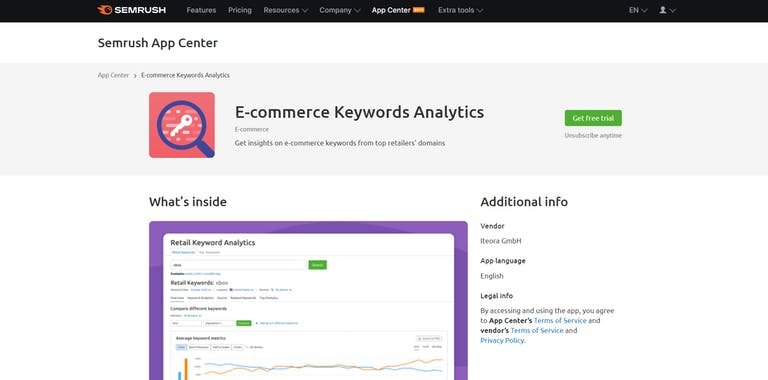Open App Center's Terms of Service link

tap(560, 320)
